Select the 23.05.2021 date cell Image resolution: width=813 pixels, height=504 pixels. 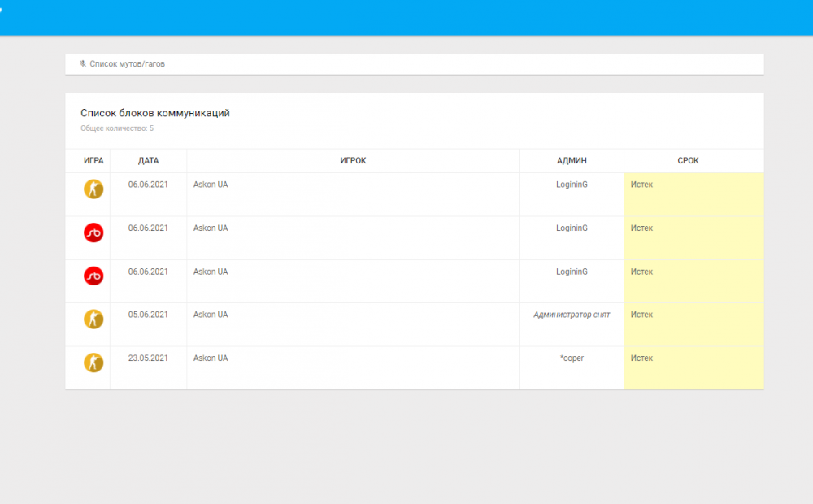[148, 358]
